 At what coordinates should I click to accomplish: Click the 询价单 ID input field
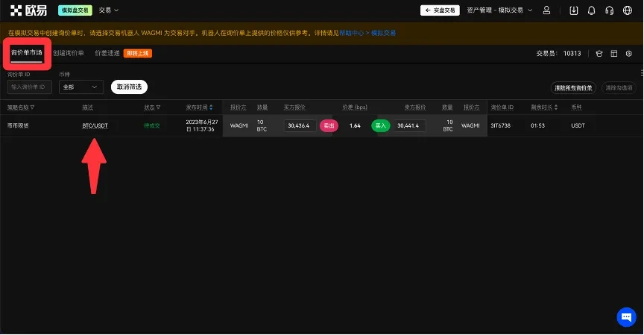tap(30, 87)
